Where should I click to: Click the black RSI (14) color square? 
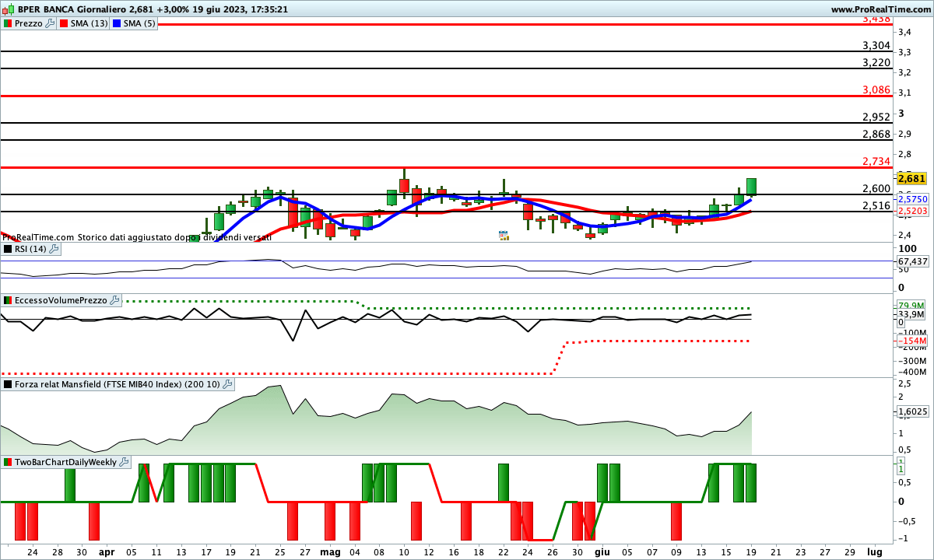point(8,249)
